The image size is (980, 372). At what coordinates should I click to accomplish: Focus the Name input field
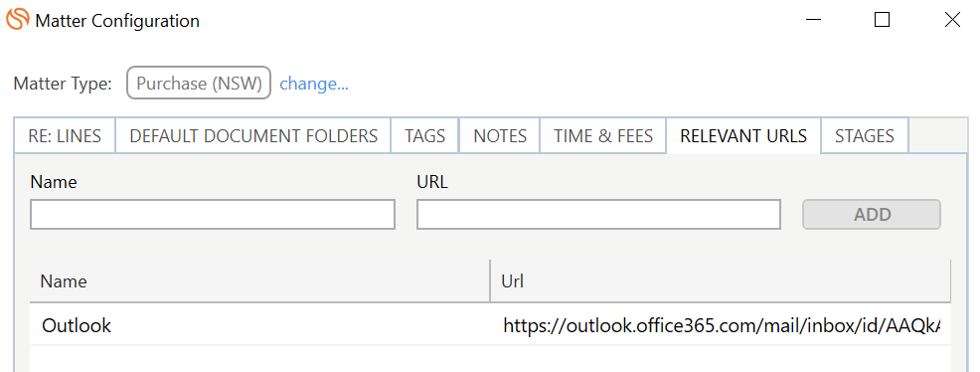pos(213,215)
